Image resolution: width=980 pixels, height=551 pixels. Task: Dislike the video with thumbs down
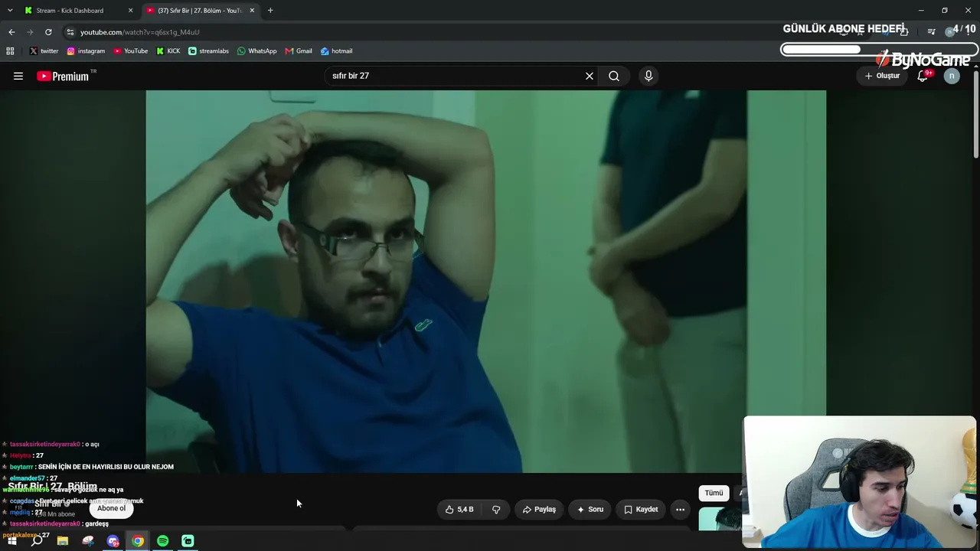(496, 509)
